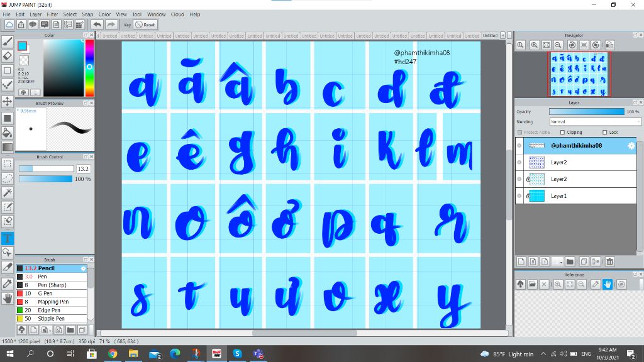644x362 pixels.
Task: Select the Move tool
Action: 8,101
